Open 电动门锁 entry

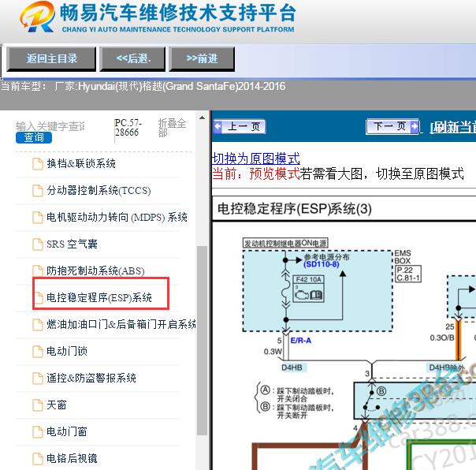pyautogui.click(x=67, y=351)
